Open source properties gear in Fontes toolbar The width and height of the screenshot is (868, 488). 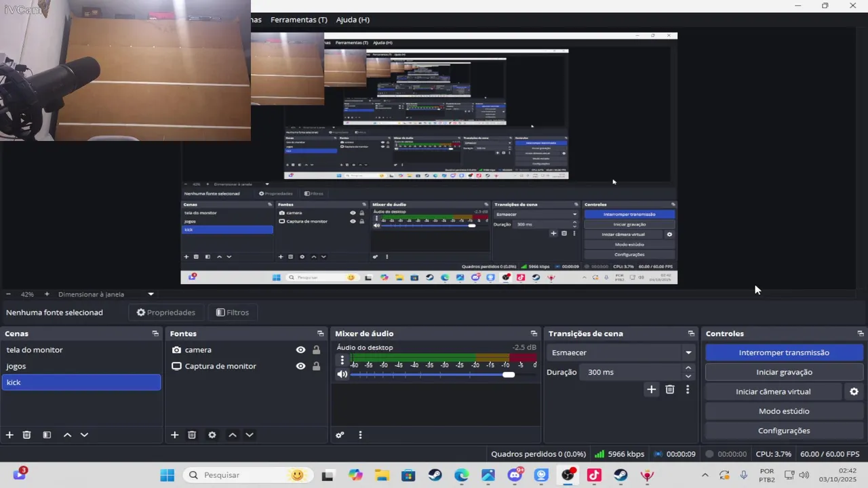click(212, 435)
